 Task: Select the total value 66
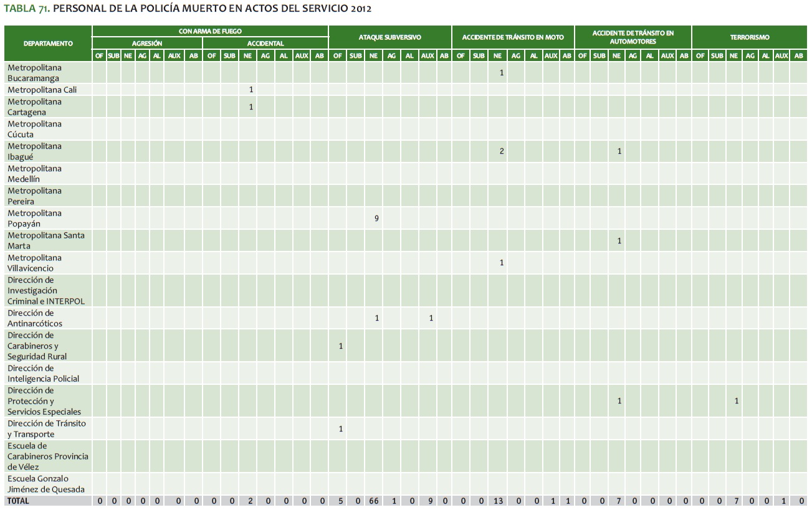pyautogui.click(x=373, y=501)
